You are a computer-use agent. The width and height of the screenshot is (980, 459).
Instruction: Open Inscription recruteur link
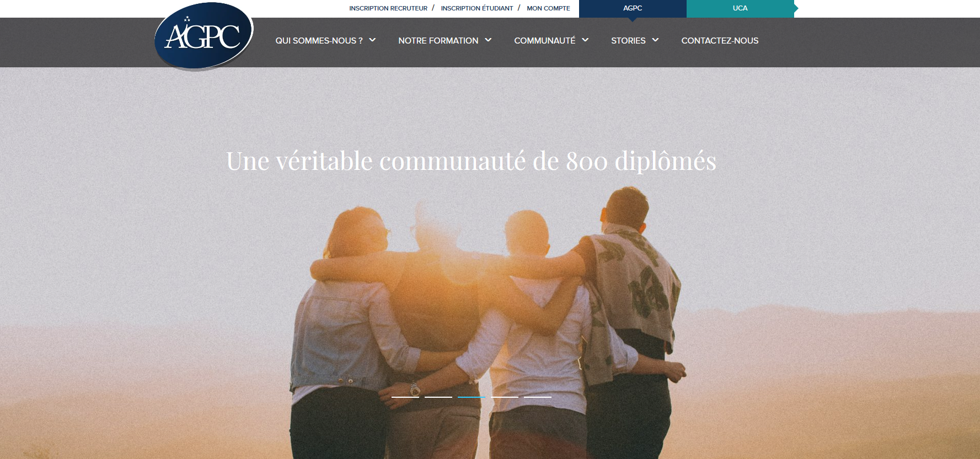(x=388, y=8)
